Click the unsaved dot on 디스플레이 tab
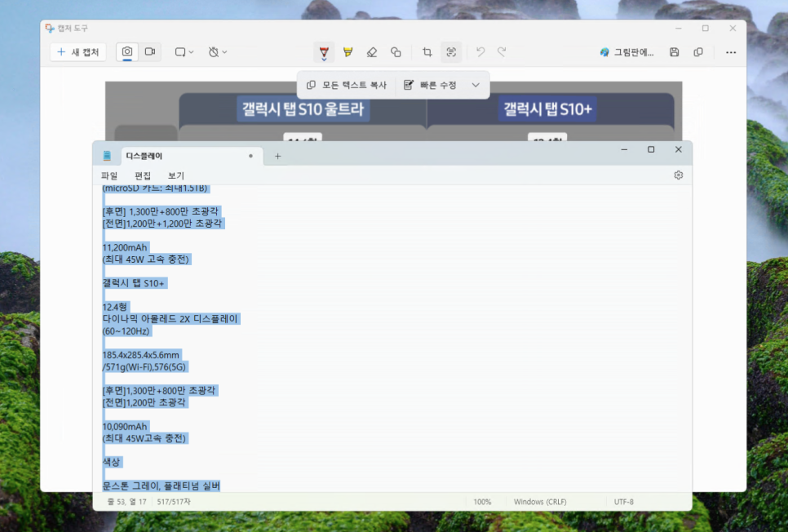Image resolution: width=788 pixels, height=532 pixels. click(x=250, y=156)
